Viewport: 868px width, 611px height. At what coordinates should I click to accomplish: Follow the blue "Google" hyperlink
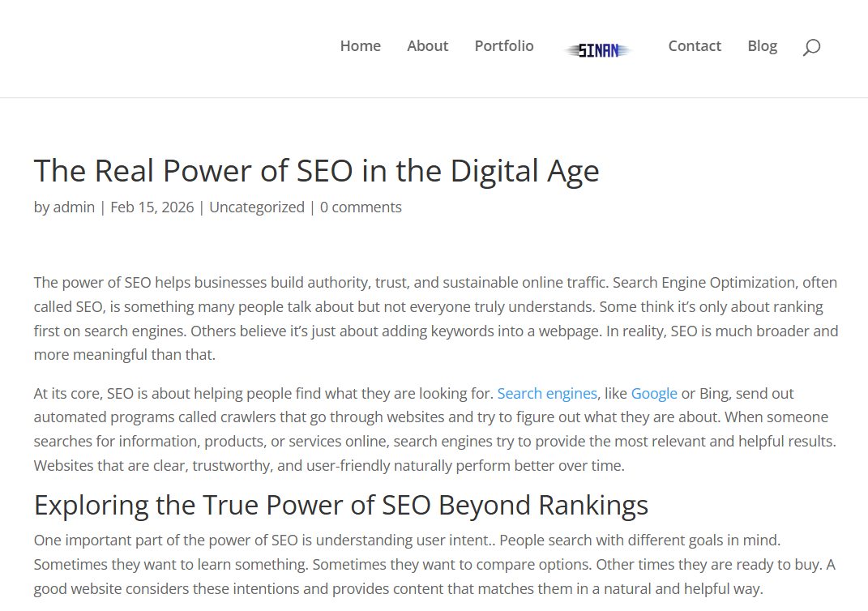[654, 394]
